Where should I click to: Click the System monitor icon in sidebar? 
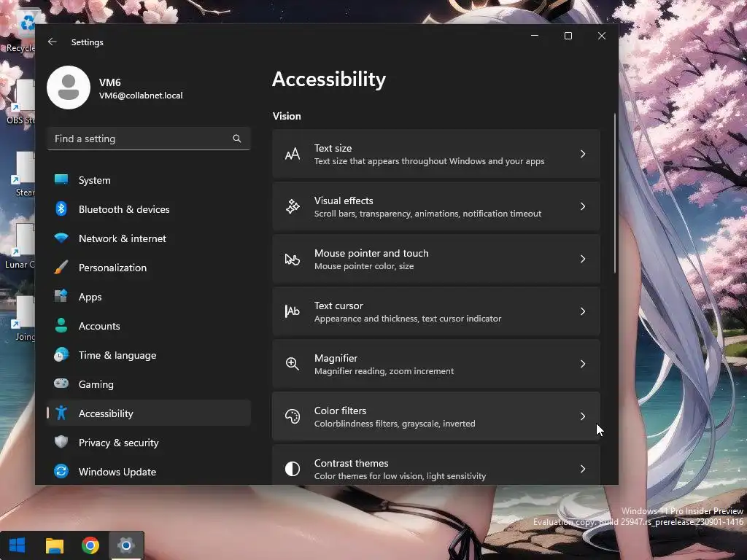pyautogui.click(x=61, y=179)
